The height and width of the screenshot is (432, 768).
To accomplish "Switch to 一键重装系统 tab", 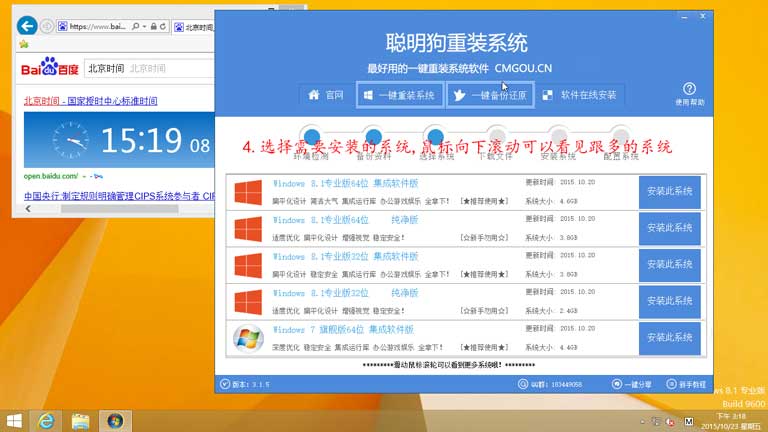I will click(x=399, y=95).
